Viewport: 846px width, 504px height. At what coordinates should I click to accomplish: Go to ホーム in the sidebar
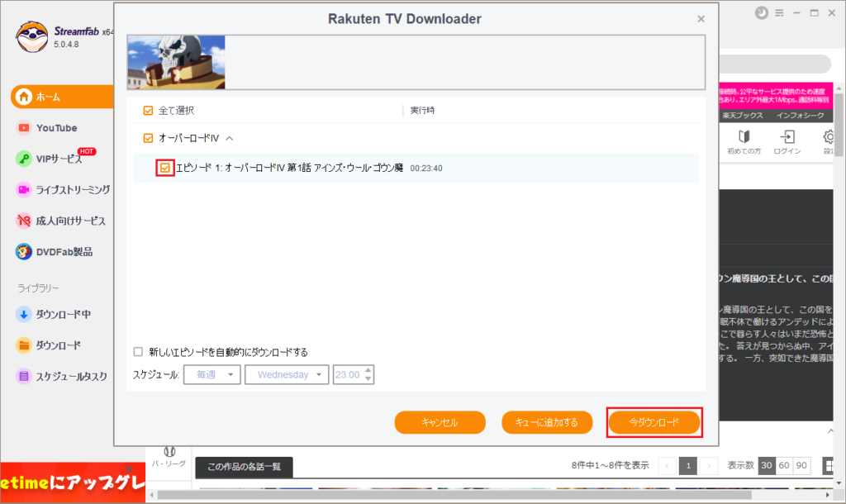[62, 97]
